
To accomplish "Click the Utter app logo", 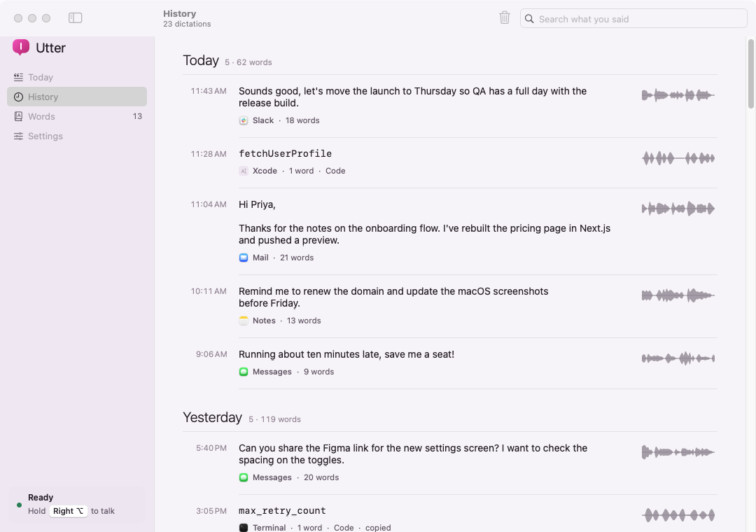I will tap(21, 48).
